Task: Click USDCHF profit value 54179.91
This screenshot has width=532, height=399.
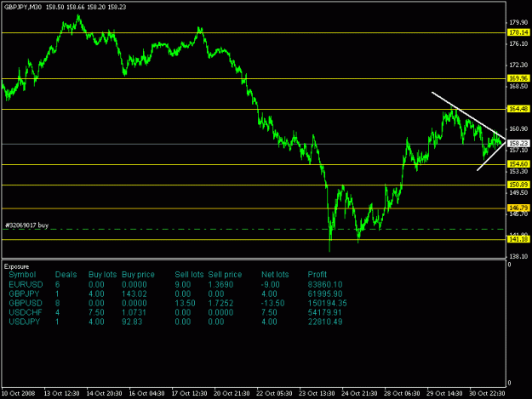Action: pyautogui.click(x=325, y=312)
